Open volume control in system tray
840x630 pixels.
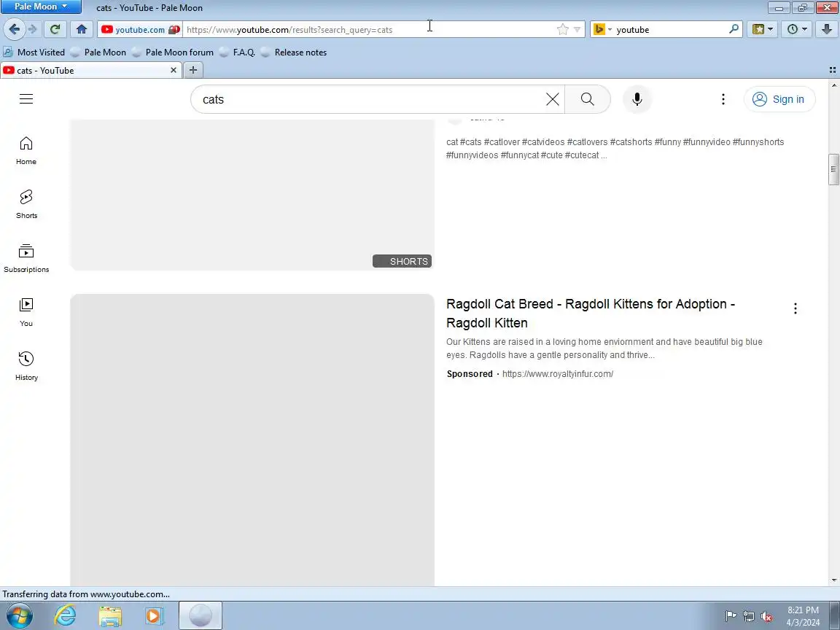pos(766,617)
